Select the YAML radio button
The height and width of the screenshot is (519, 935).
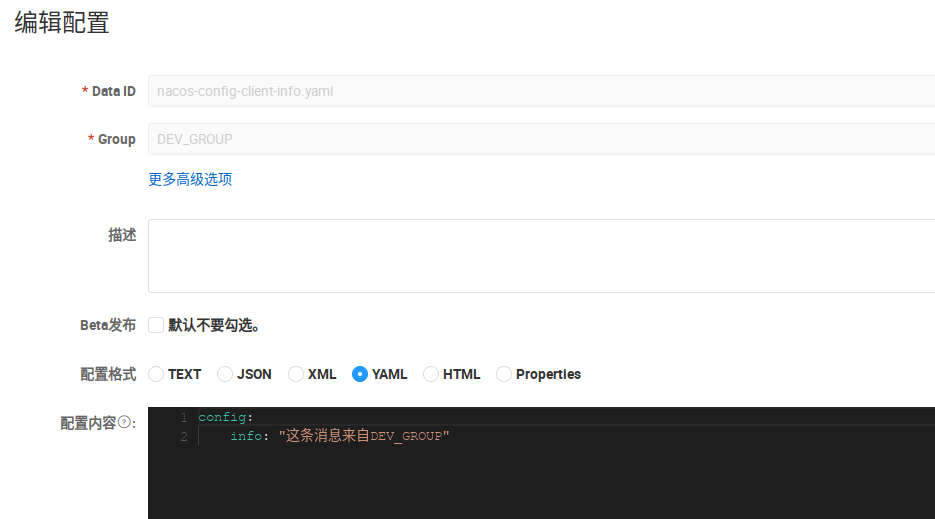click(x=360, y=374)
